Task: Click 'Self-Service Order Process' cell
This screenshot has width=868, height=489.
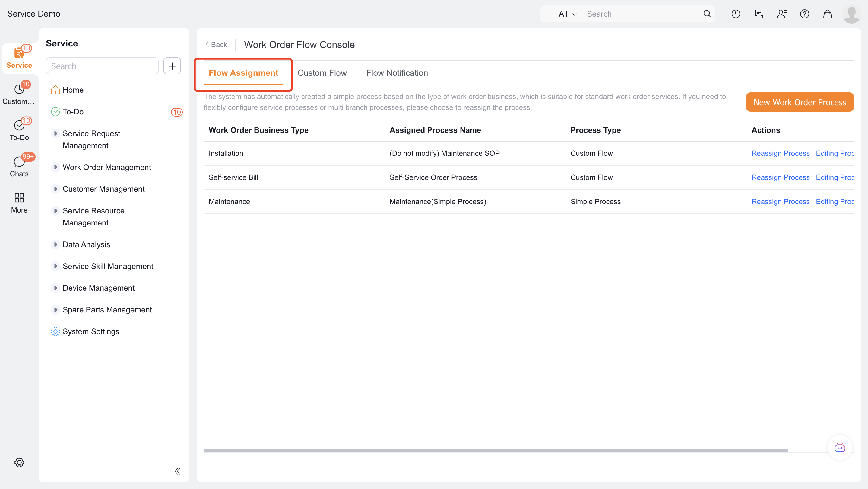Action: [x=433, y=177]
